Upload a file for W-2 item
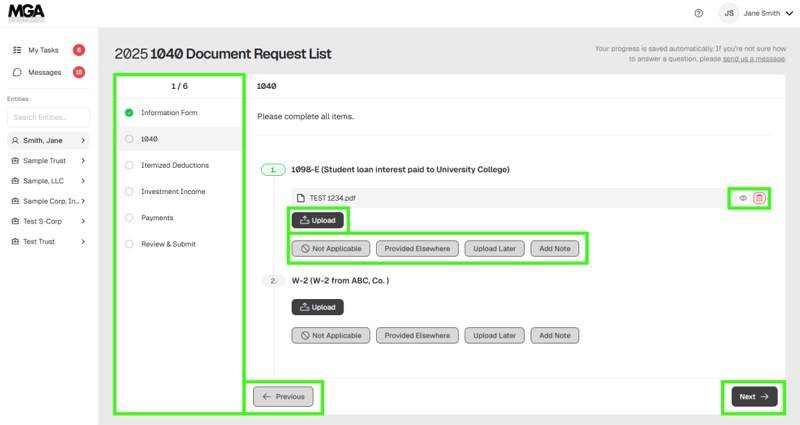 [x=317, y=307]
